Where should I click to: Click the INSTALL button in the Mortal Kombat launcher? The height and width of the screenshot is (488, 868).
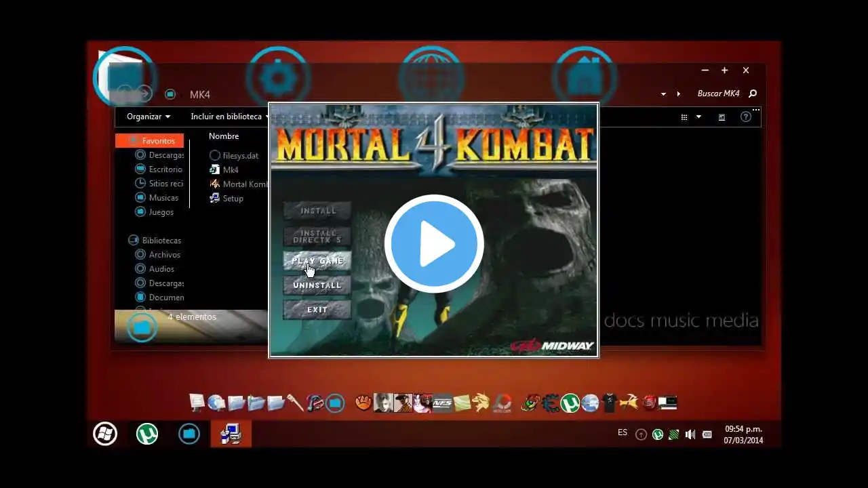click(x=317, y=211)
